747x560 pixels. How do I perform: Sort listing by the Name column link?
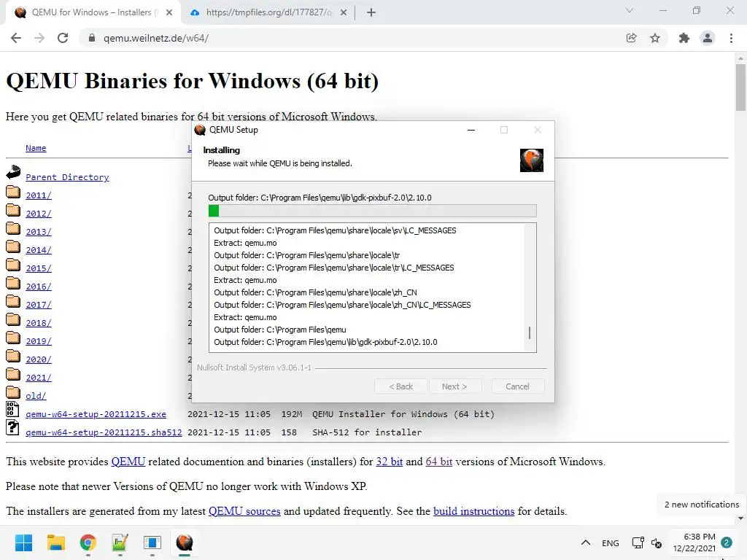coord(36,148)
